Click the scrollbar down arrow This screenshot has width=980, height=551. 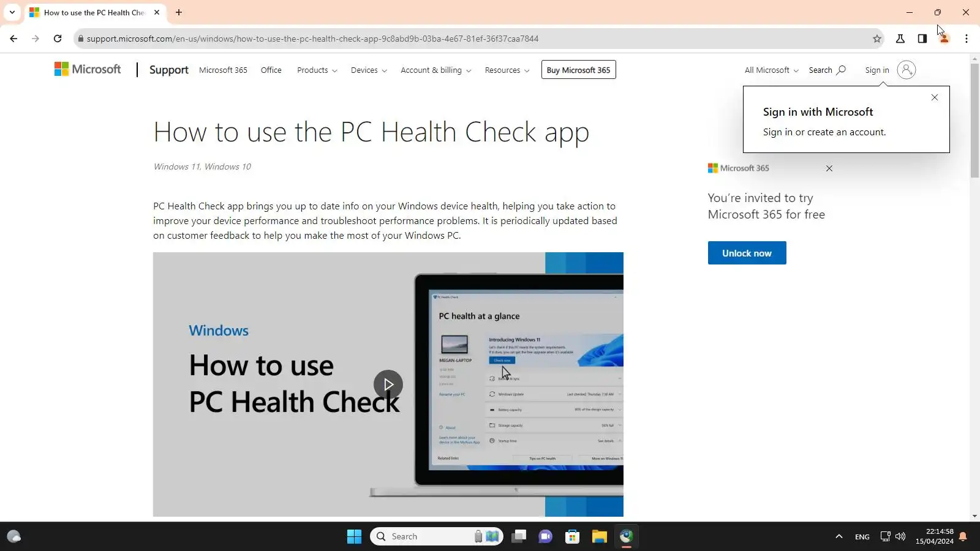click(x=974, y=516)
